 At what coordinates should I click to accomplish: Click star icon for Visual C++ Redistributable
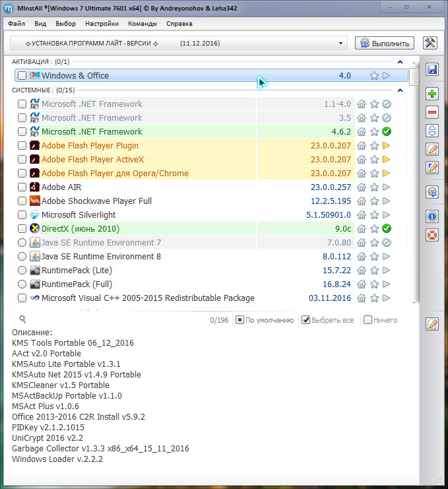(374, 298)
